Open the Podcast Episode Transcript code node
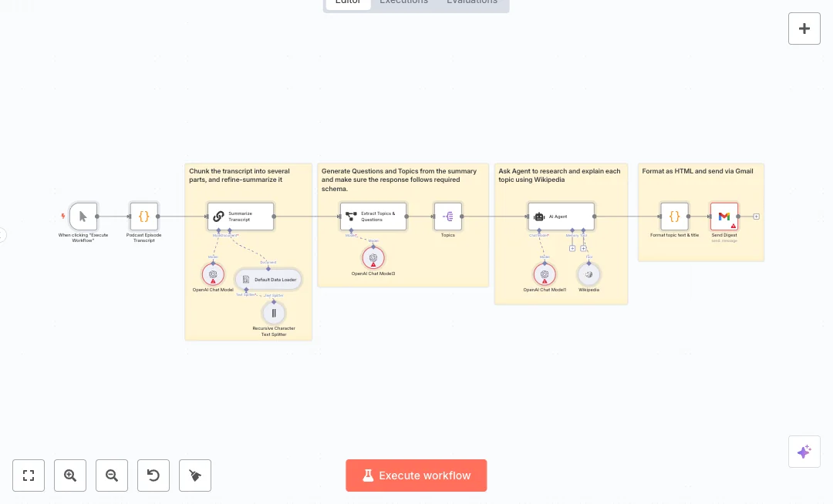833x504 pixels. (x=143, y=217)
